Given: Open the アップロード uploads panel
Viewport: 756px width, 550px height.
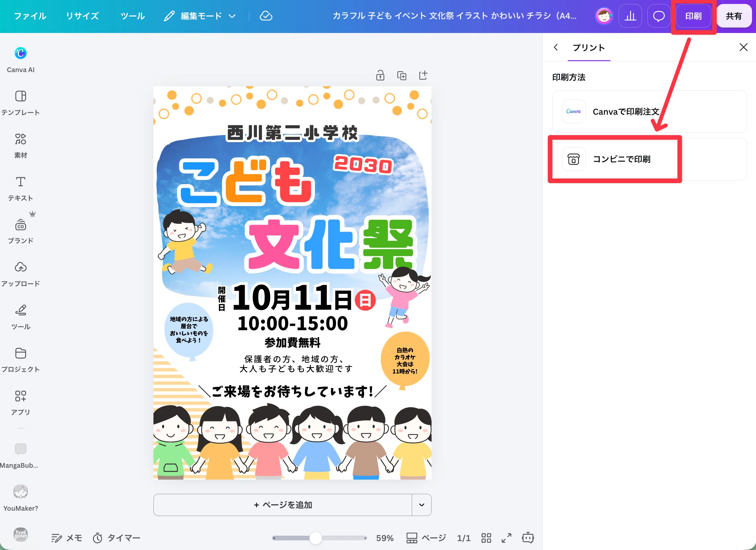Looking at the screenshot, I should tap(20, 274).
